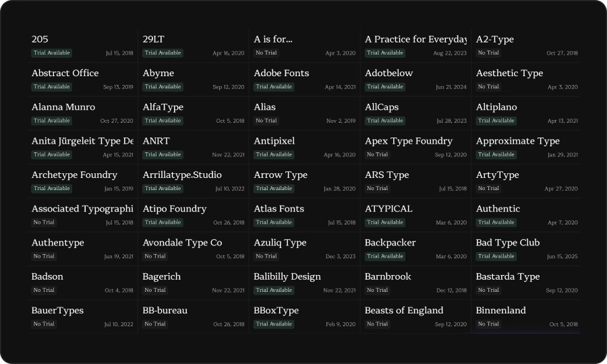Click the Arrow Type name
This screenshot has width=607, height=364.
coord(281,175)
